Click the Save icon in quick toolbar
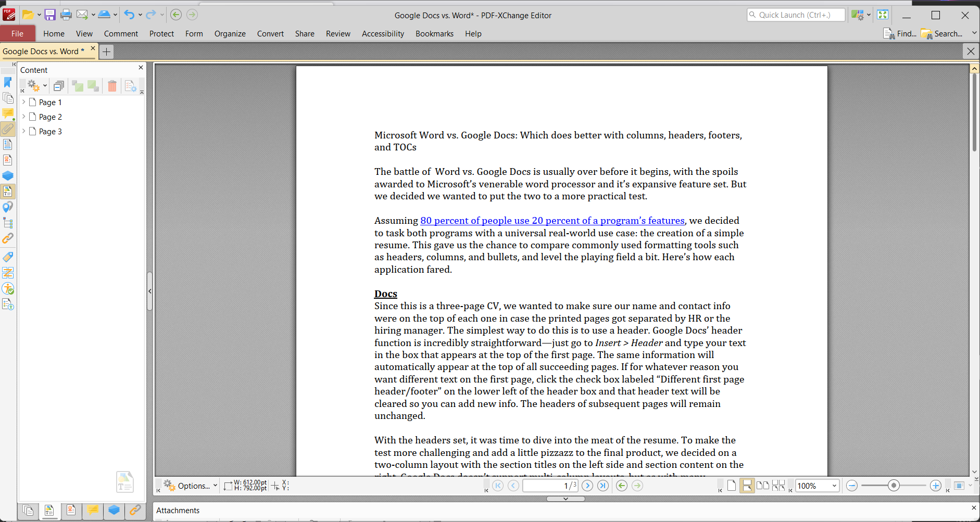Image resolution: width=980 pixels, height=522 pixels. (50, 15)
